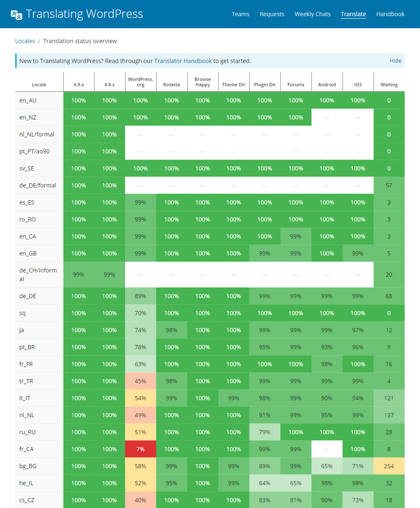This screenshot has width=420, height=508.
Task: Select the fr_CA locale label
Action: 26,449
